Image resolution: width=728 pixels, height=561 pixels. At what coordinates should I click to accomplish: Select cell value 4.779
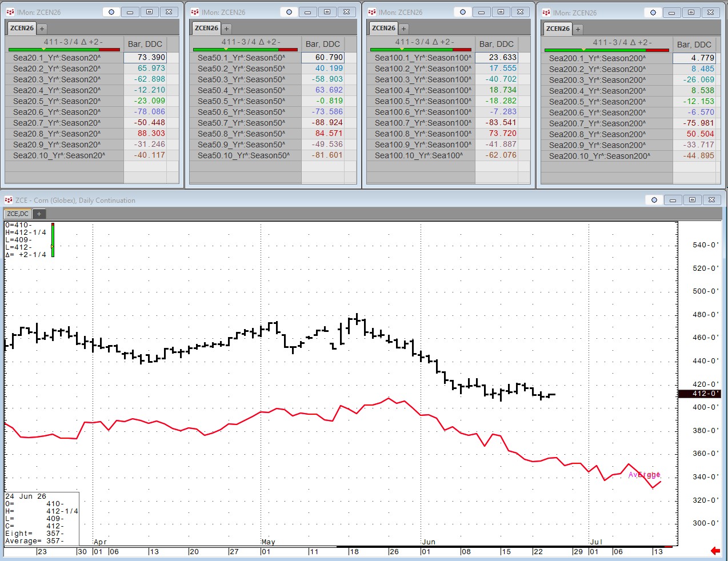694,58
